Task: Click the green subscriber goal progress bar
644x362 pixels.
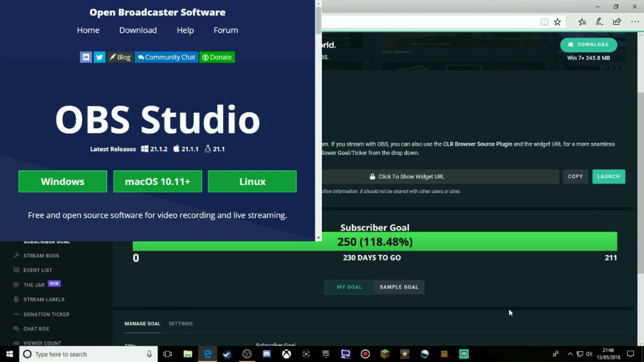Action: point(375,242)
